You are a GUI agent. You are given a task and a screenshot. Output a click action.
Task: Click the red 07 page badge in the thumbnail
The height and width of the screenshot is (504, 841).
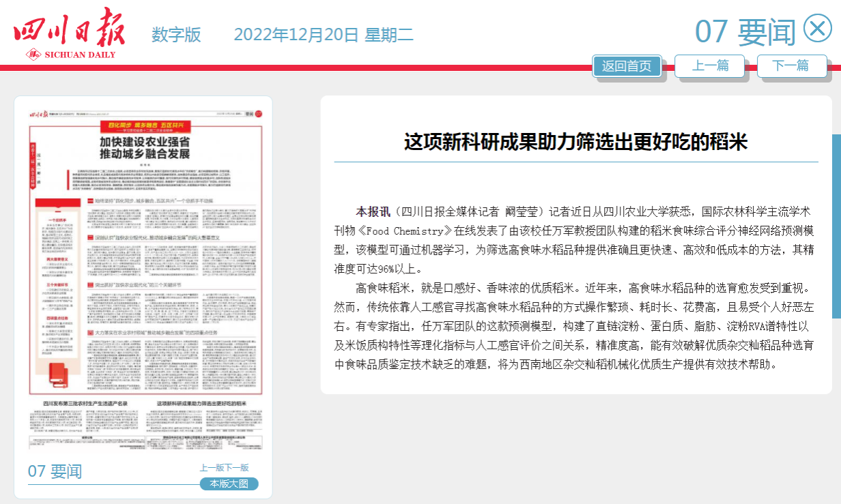click(258, 114)
